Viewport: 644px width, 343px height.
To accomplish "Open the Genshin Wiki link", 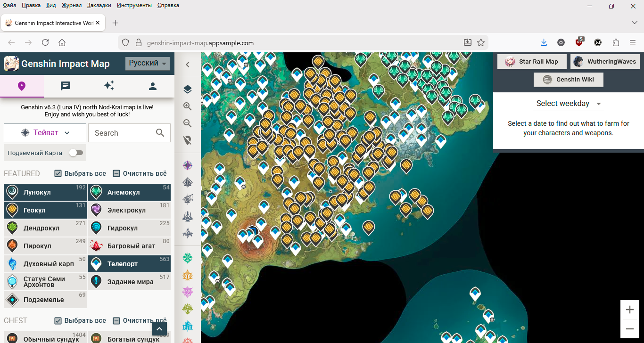I will pos(568,79).
